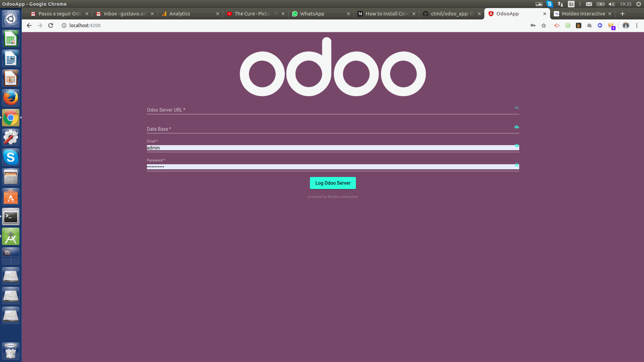Viewport: 644px width, 362px height.
Task: Click the site info icon in the address bar
Action: pos(64,25)
